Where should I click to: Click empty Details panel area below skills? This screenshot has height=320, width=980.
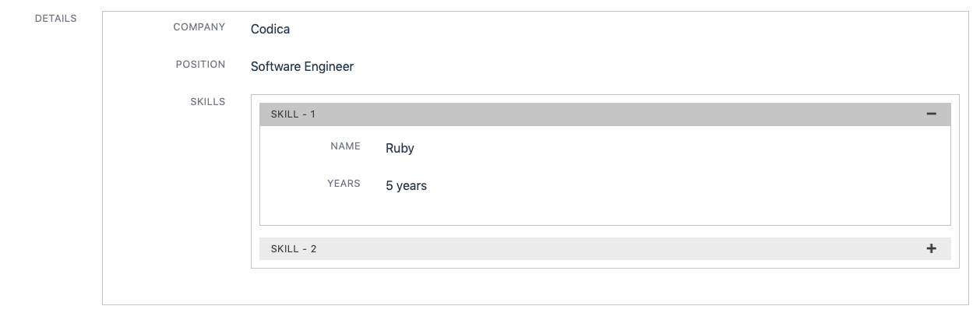point(535,287)
